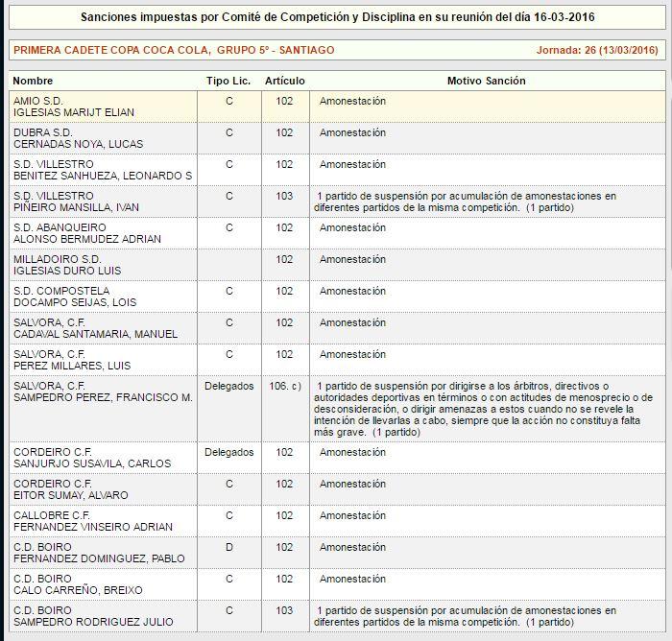The image size is (672, 641).
Task: Click Delegados in the SANJURJO SUSAVILA row
Action: 229,453
